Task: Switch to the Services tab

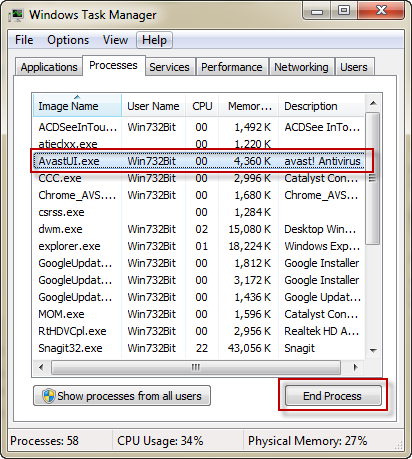Action: point(169,67)
